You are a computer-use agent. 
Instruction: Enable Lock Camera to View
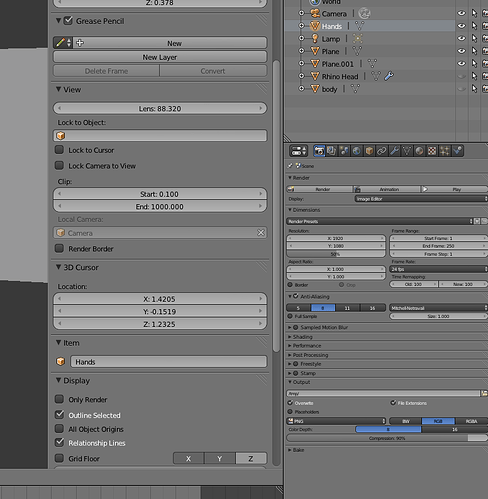[59, 165]
